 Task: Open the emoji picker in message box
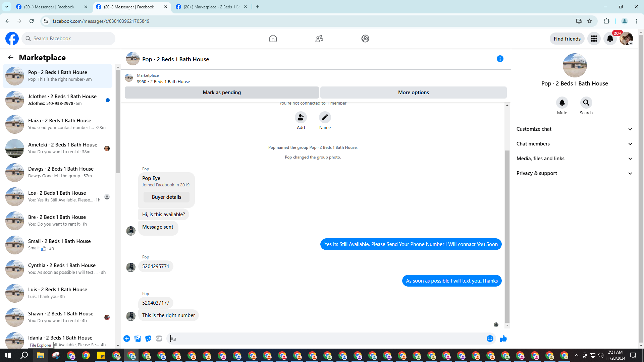pyautogui.click(x=490, y=339)
